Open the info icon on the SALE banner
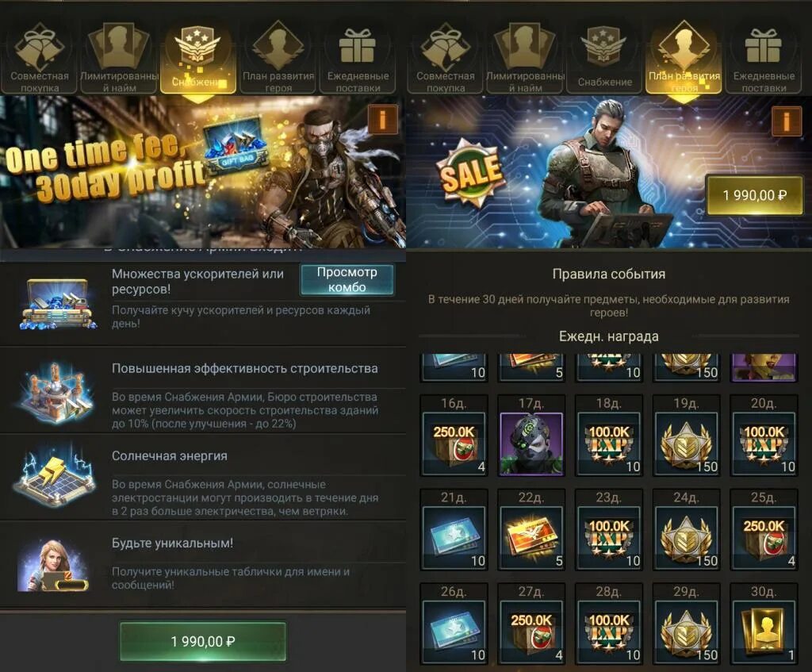Image resolution: width=812 pixels, height=672 pixels. click(786, 121)
